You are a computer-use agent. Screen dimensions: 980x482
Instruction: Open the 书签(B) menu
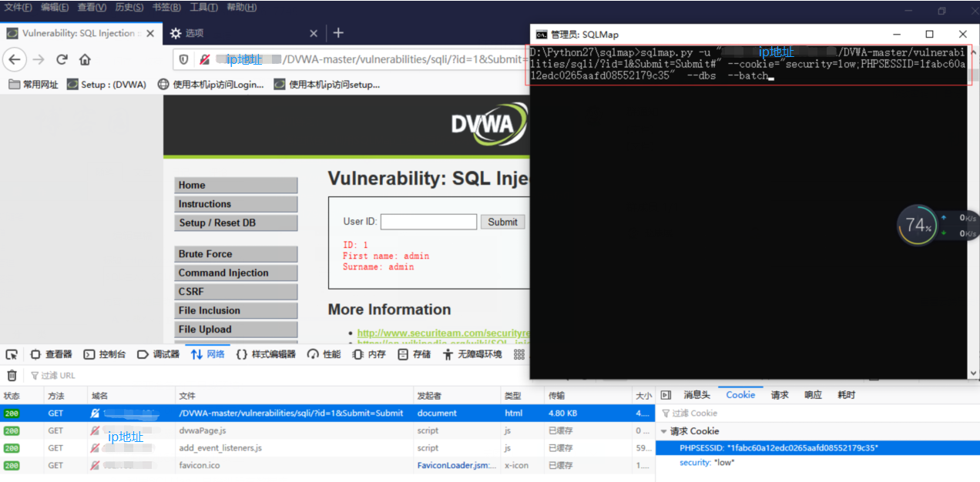coord(166,7)
